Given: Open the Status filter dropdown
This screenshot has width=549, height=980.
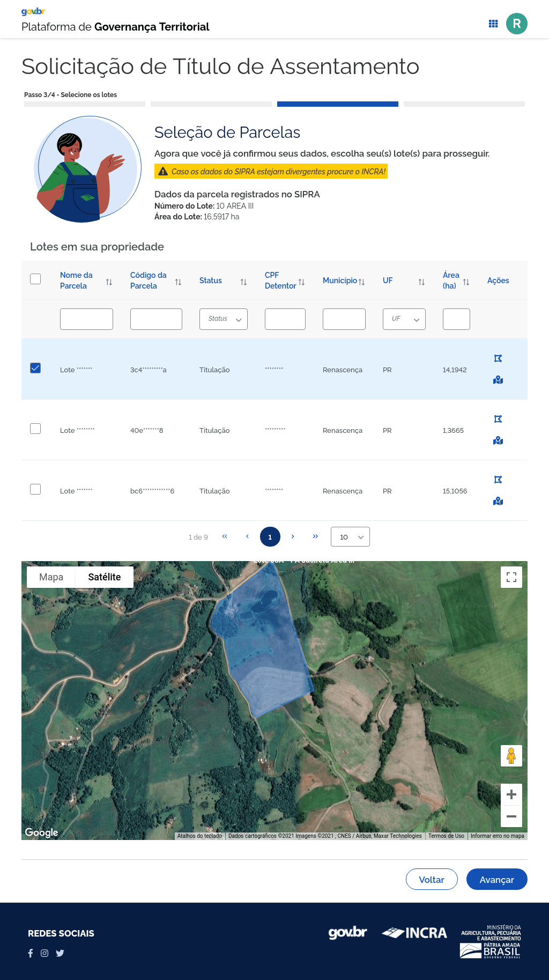Looking at the screenshot, I should (223, 319).
